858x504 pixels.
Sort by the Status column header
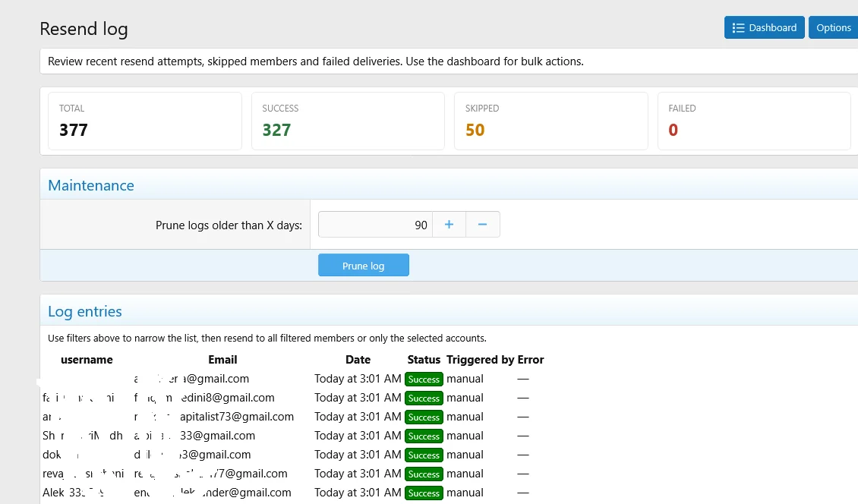click(x=424, y=360)
